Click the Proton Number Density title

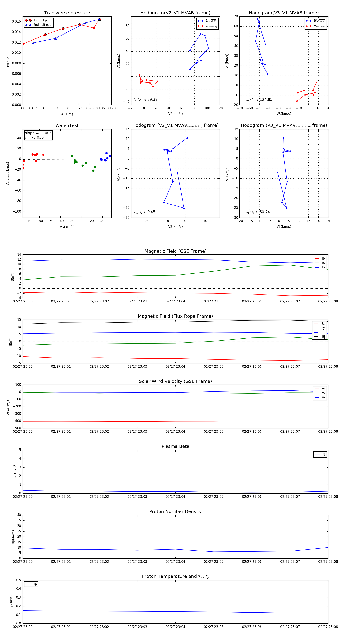point(175,511)
